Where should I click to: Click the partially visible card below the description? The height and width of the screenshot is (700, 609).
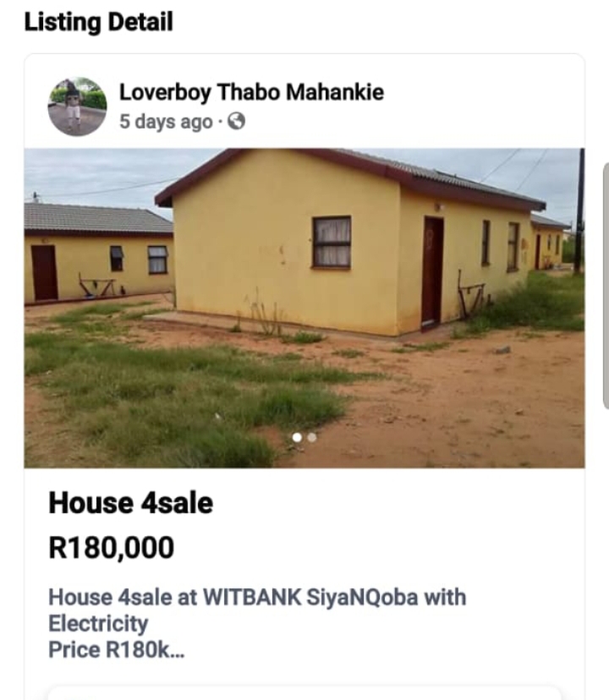(304, 692)
